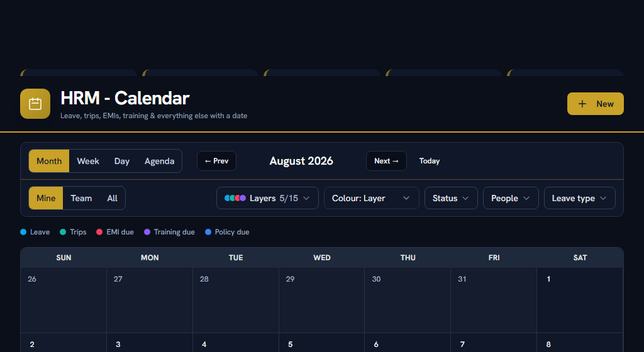Click the Trips legend label

tap(78, 232)
